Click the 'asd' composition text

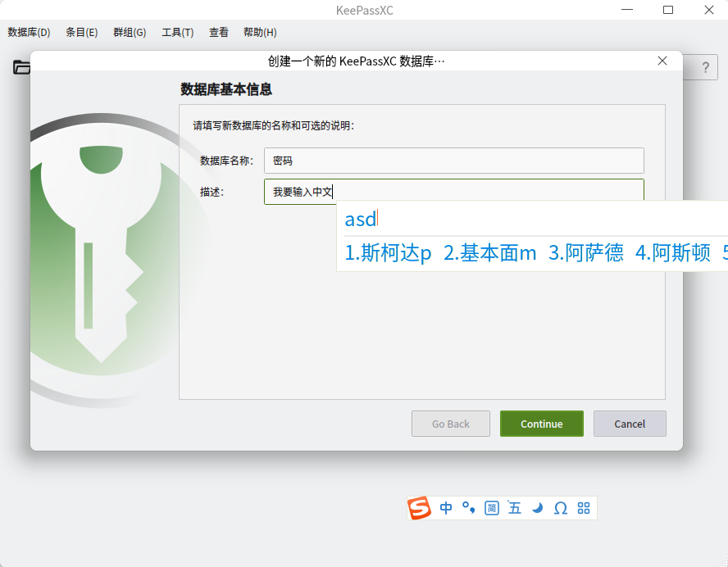pos(361,219)
